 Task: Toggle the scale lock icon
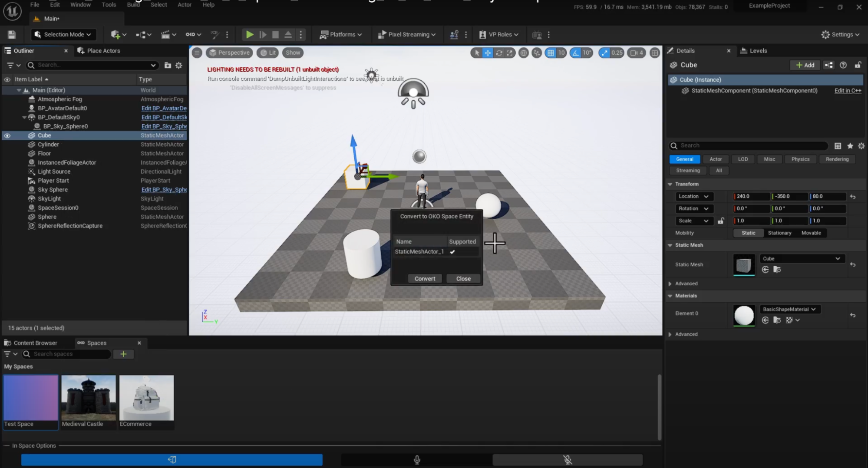click(x=721, y=221)
